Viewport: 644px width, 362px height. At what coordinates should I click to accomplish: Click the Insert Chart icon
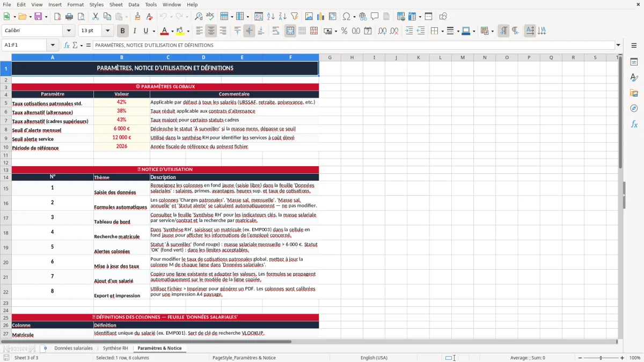pyautogui.click(x=320, y=17)
